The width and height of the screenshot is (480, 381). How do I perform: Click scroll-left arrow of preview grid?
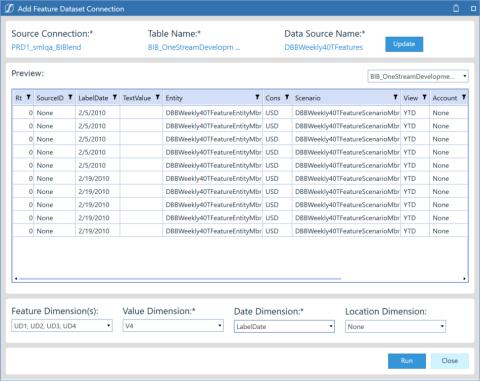point(15,279)
